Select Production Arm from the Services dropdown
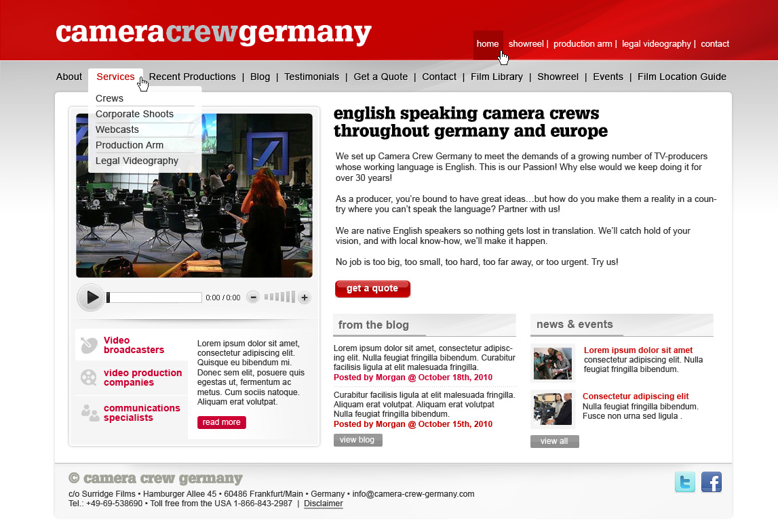Image resolution: width=778 pixels, height=532 pixels. click(130, 145)
